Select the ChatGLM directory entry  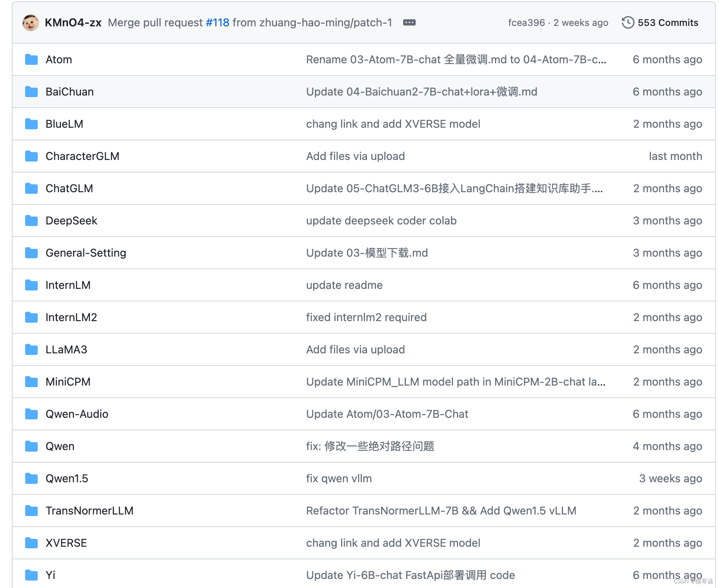[70, 188]
